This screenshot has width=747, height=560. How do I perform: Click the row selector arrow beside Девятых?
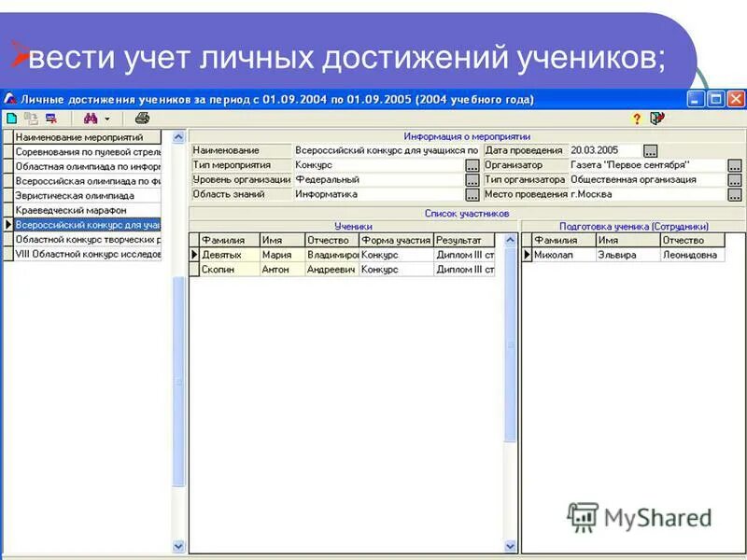coord(194,253)
